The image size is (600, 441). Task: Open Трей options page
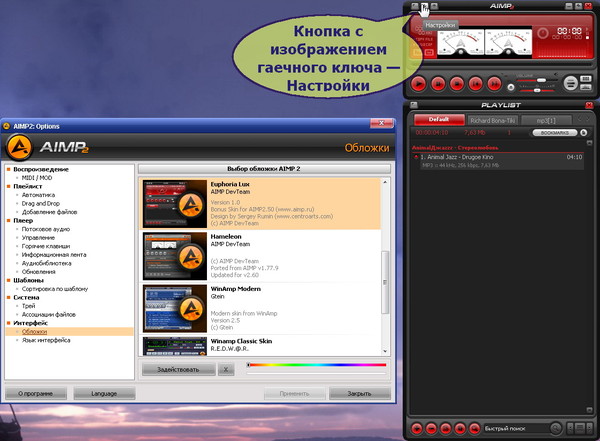(28, 306)
